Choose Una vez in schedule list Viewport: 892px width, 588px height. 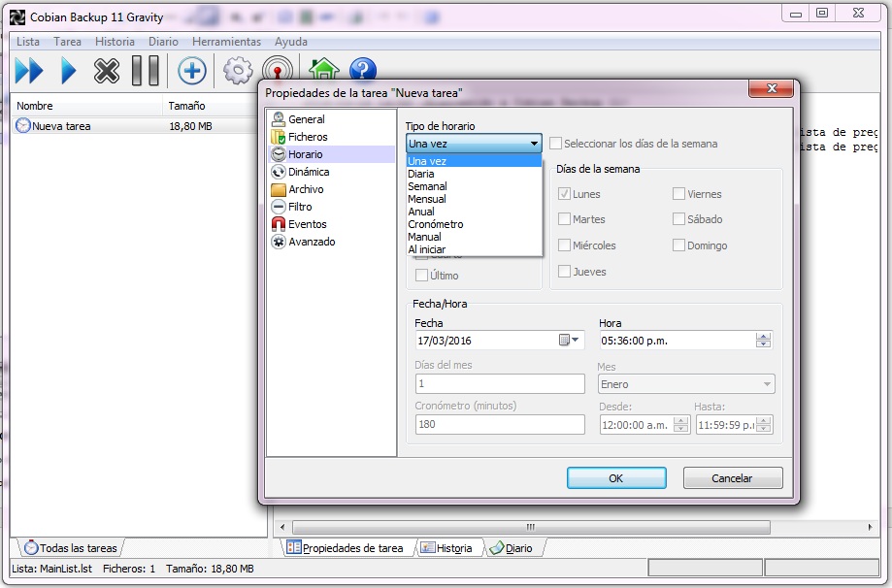pos(474,161)
